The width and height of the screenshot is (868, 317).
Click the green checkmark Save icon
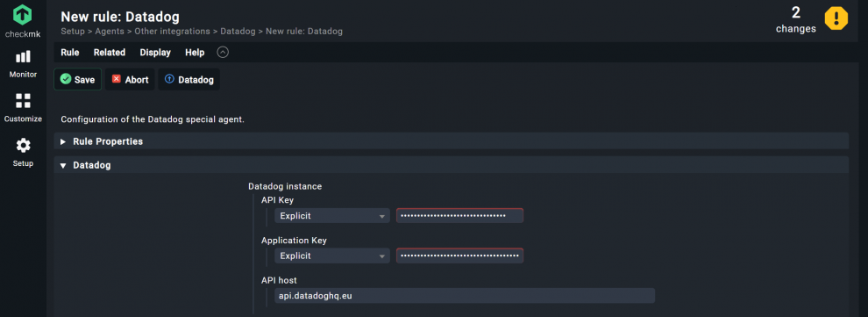coord(66,79)
